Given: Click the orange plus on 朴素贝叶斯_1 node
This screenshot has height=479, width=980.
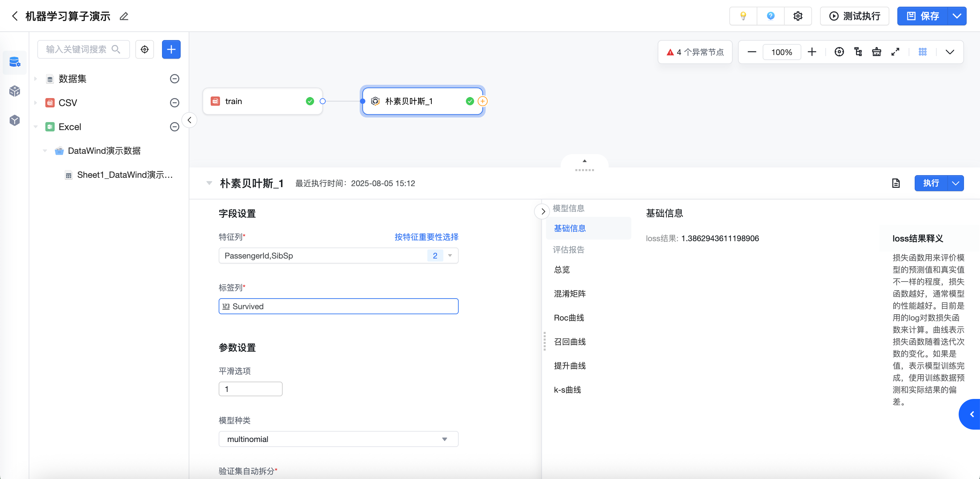Looking at the screenshot, I should coord(482,101).
